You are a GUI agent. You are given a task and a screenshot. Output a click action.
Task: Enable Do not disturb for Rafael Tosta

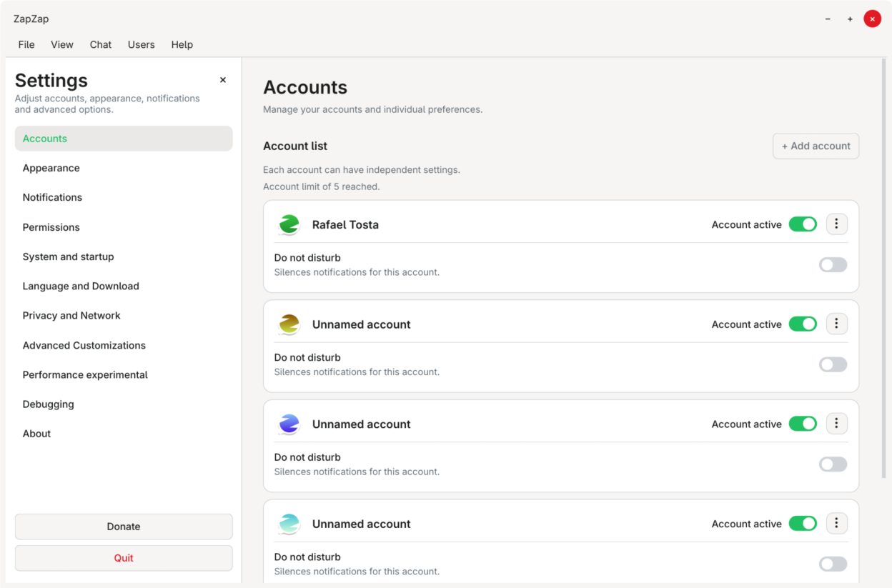(833, 265)
